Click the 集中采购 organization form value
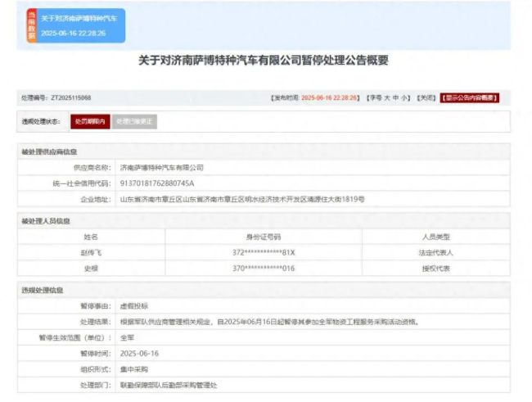This screenshot has height=402, width=532. (134, 369)
